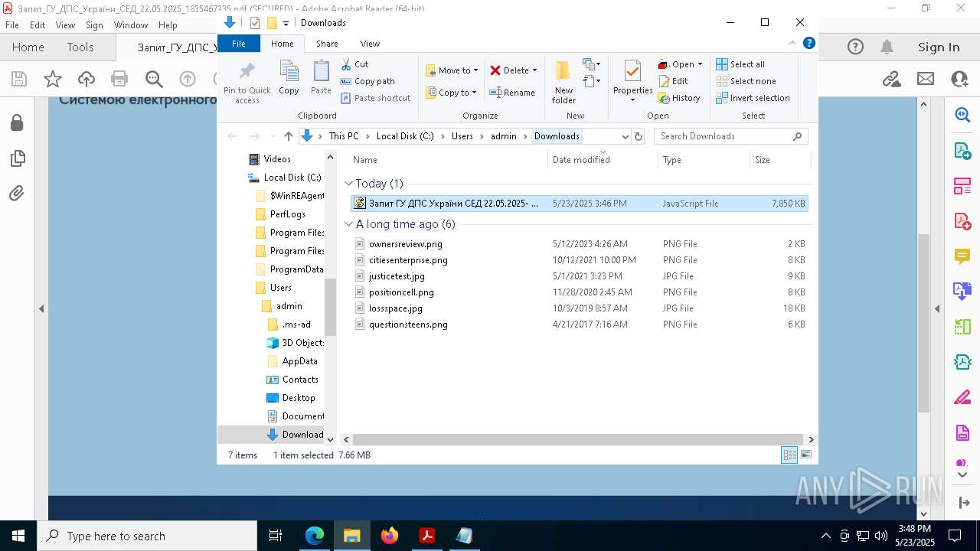Screen dimensions: 980x551
Task: Sort files by Name column
Action: [x=448, y=160]
